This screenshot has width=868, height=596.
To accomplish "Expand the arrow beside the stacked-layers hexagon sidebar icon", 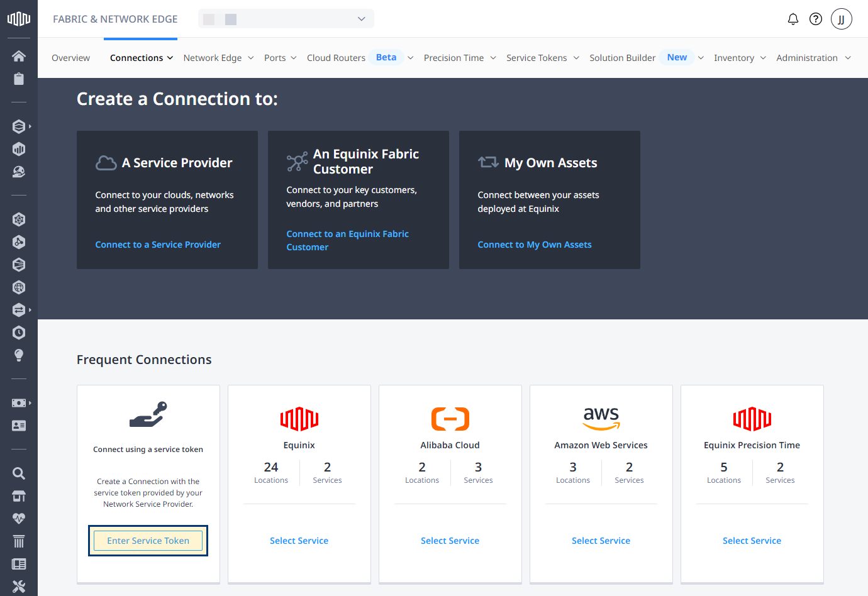I will point(30,126).
